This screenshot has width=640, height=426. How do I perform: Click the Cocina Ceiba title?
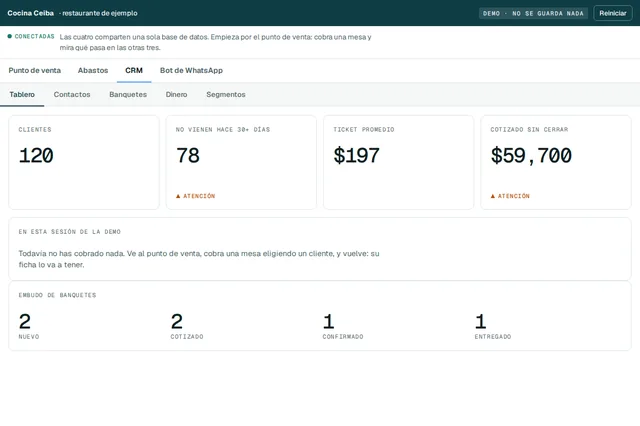click(x=31, y=13)
